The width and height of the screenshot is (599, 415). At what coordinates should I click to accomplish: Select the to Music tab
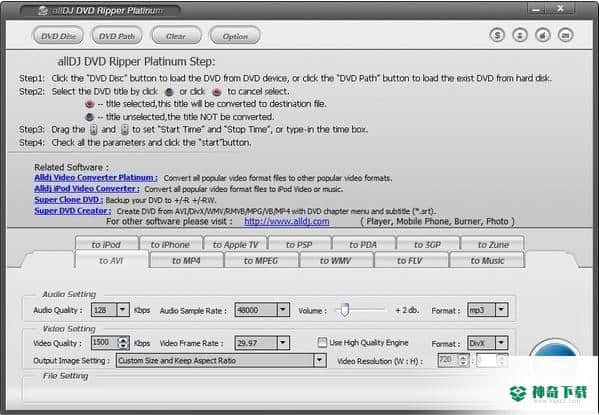pyautogui.click(x=487, y=260)
